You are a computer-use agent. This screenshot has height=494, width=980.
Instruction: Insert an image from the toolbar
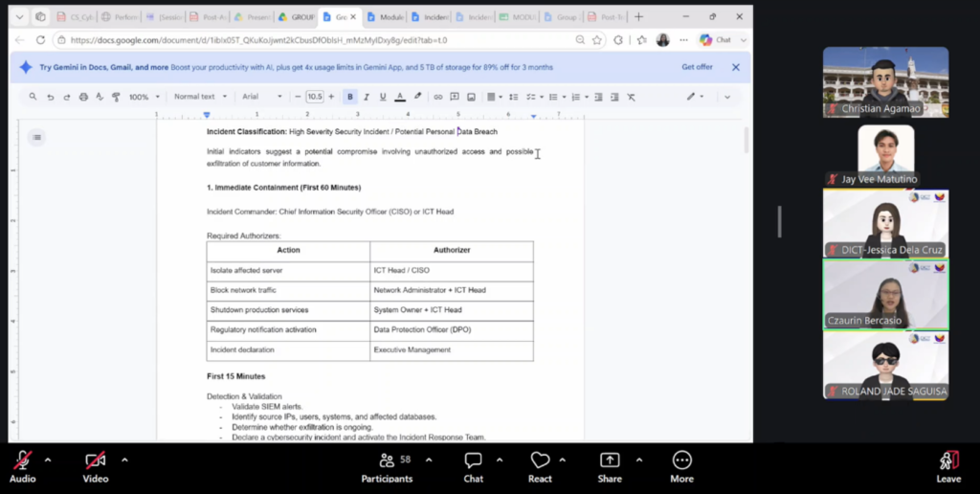(x=471, y=97)
